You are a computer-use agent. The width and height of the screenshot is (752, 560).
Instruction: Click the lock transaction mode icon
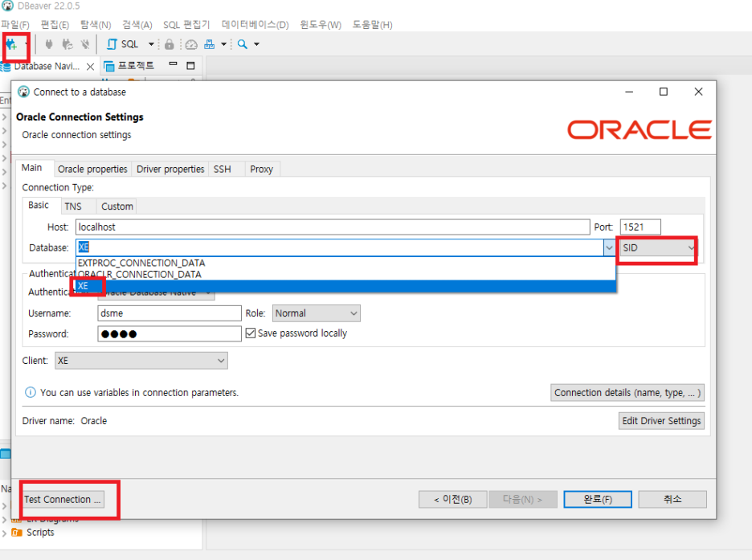click(x=169, y=44)
